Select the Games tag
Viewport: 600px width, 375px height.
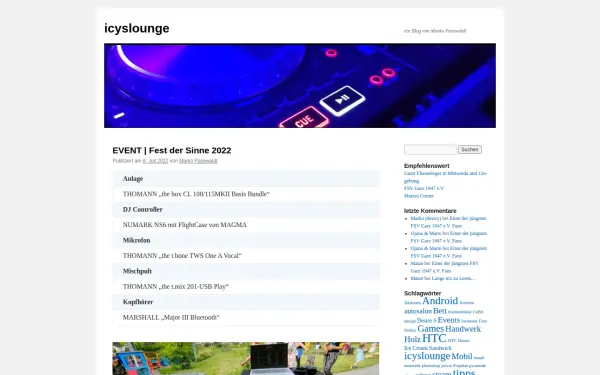pyautogui.click(x=430, y=329)
